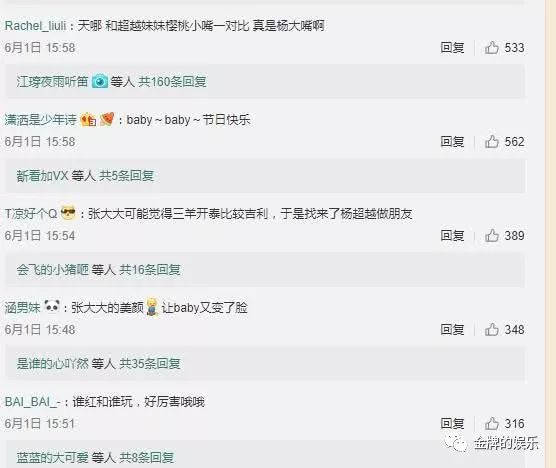The height and width of the screenshot is (468, 556).
Task: Click thumbs-up icon beside 562
Action: [x=491, y=141]
